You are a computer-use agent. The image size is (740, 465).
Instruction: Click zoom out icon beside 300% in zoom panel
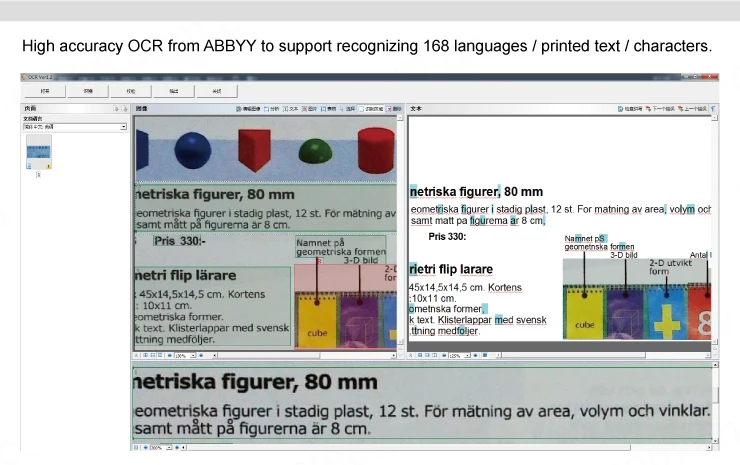click(145, 448)
